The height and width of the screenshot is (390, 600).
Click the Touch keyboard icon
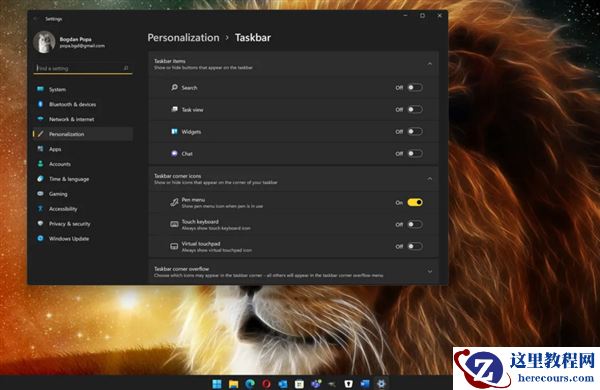pyautogui.click(x=174, y=224)
